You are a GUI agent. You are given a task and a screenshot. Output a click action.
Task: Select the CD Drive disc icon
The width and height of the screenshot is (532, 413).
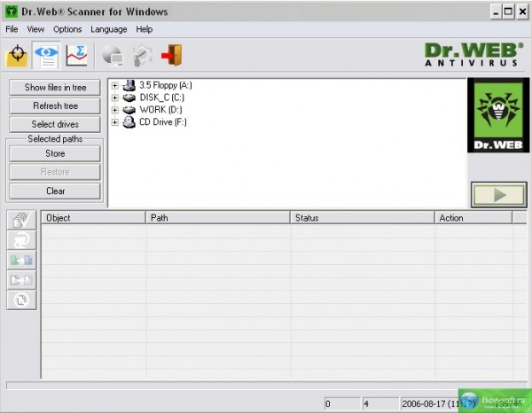tap(129, 122)
